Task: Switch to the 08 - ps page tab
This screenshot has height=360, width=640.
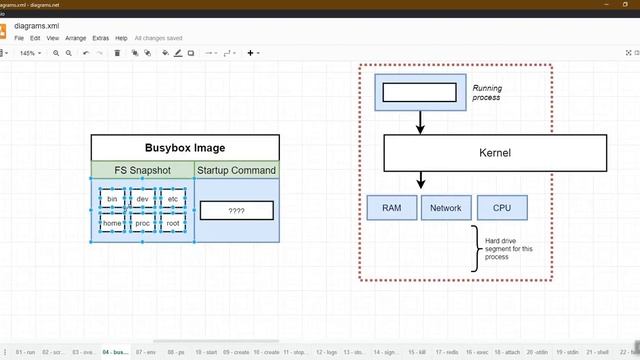Action: 176,352
